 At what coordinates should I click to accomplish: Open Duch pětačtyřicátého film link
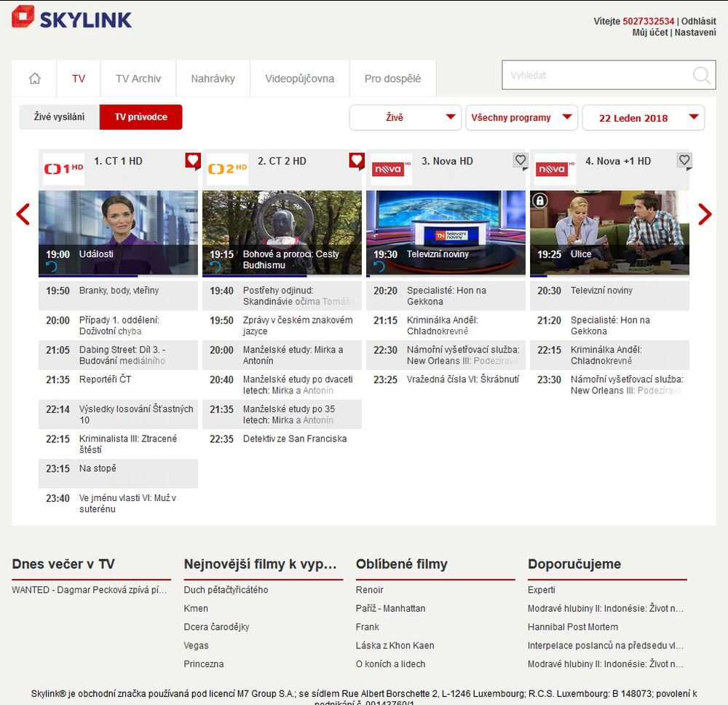pos(226,590)
